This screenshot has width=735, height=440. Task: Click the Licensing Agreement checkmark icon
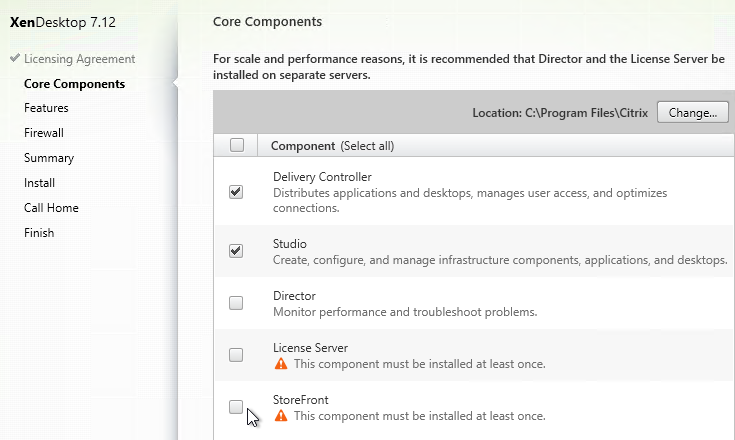coord(15,58)
